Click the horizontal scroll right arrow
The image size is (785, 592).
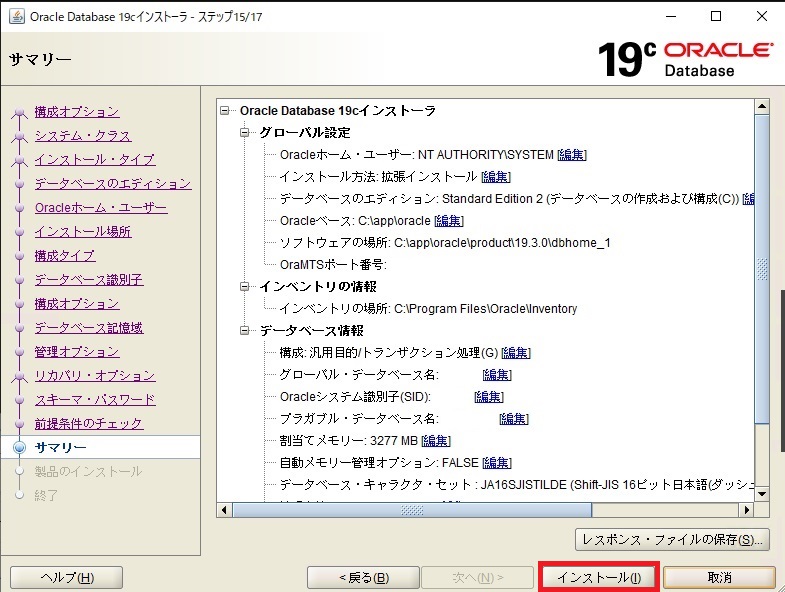coord(747,510)
